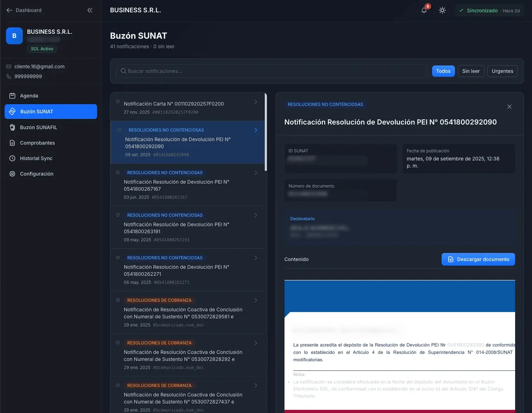Toggle read circle for notification 0541800262271
Viewport: 532px width, 413px height.
(118, 258)
